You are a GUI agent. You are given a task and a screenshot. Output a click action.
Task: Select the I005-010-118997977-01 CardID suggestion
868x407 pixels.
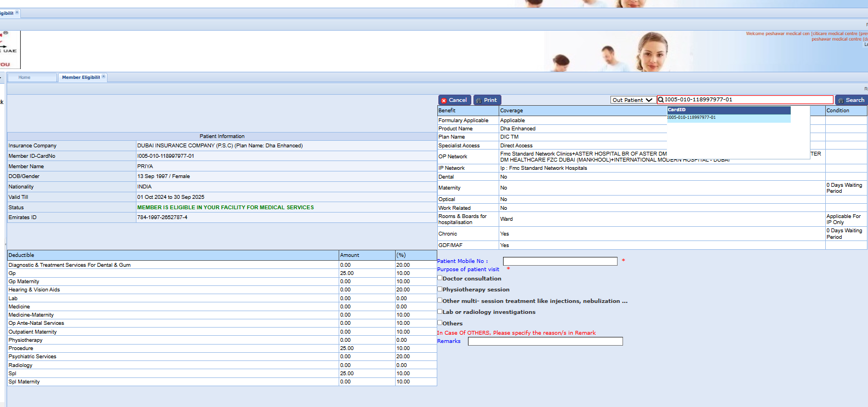[692, 118]
